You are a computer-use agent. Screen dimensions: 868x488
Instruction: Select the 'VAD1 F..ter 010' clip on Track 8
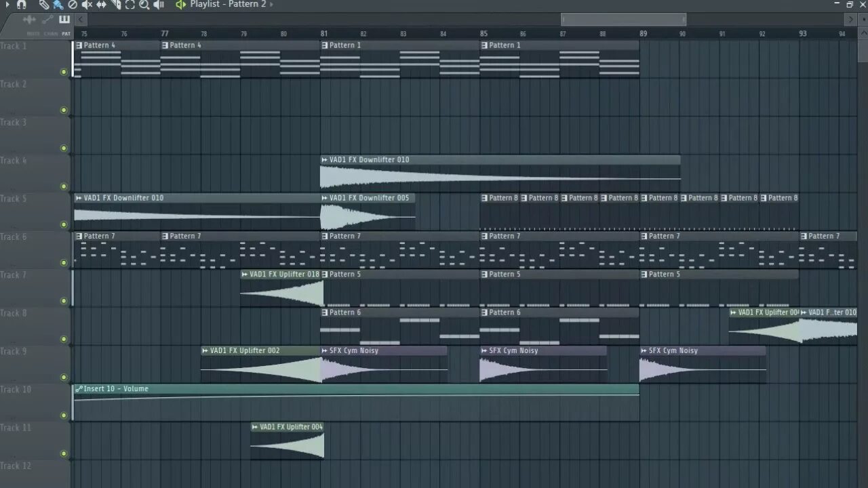[x=829, y=327]
